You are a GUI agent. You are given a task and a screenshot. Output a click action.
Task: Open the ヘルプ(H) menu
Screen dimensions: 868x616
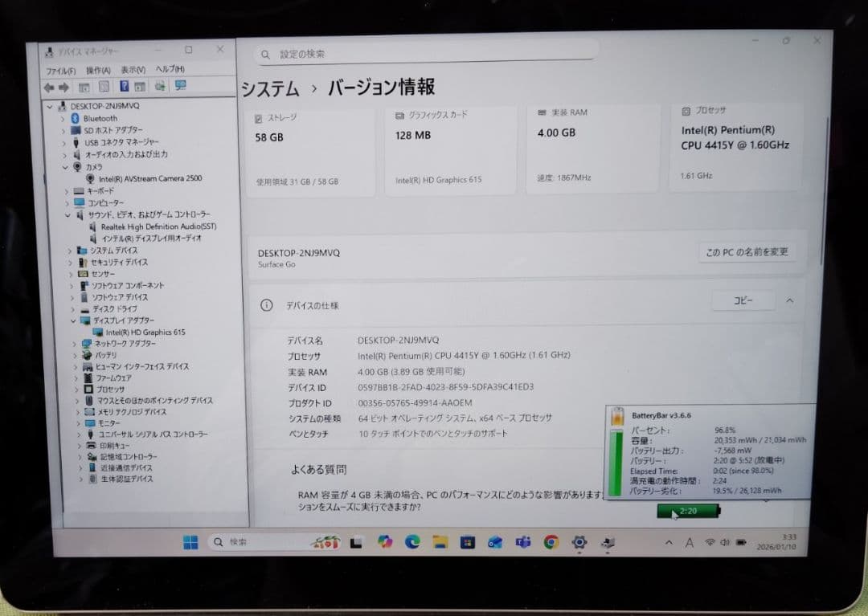(170, 69)
